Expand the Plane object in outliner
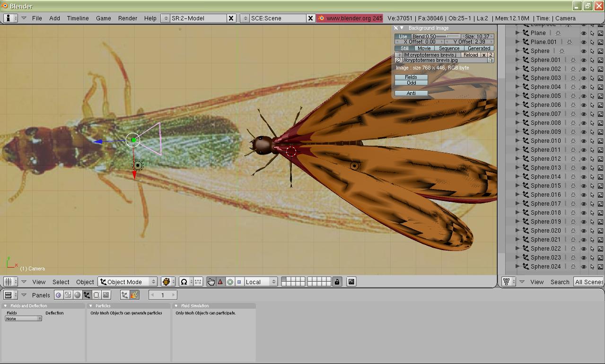Viewport: 605px width, 364px height. pyautogui.click(x=517, y=33)
